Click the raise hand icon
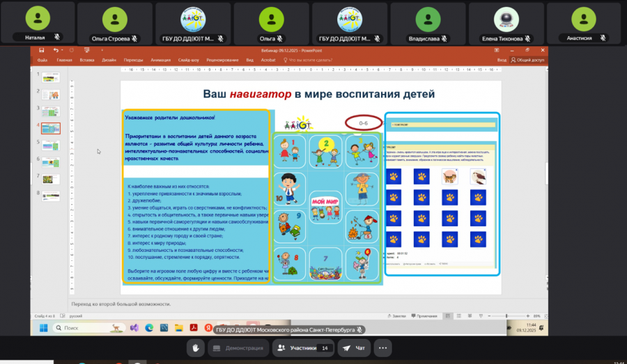This screenshot has height=364, width=627. pos(196,347)
